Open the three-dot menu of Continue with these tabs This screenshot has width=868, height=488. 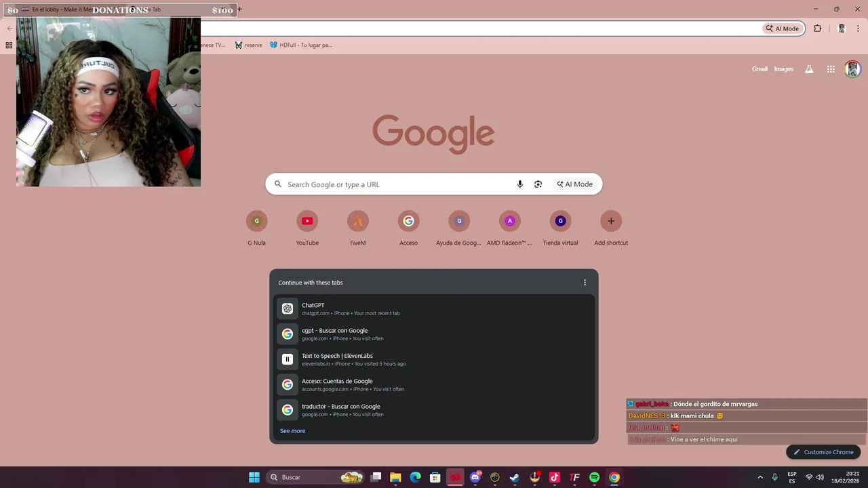tap(585, 283)
